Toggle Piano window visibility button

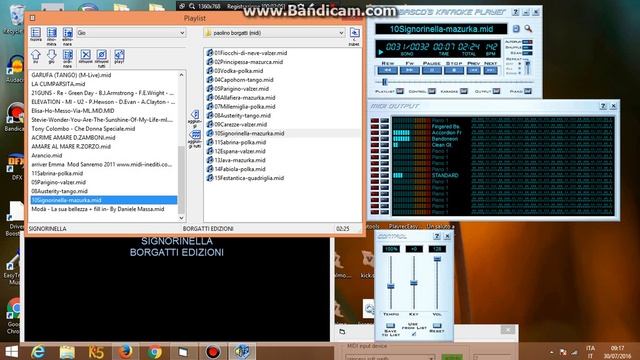point(528,91)
